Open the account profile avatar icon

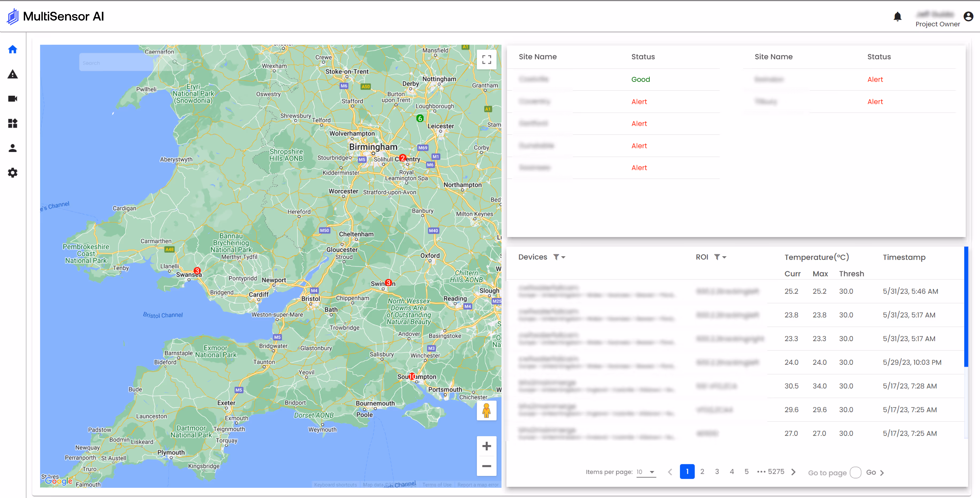pos(968,16)
